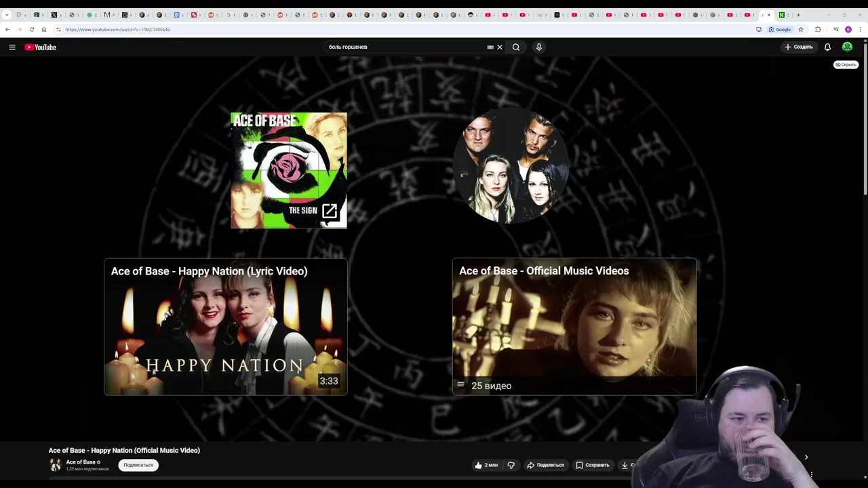Open the notifications bell
The image size is (868, 488).
(x=827, y=47)
